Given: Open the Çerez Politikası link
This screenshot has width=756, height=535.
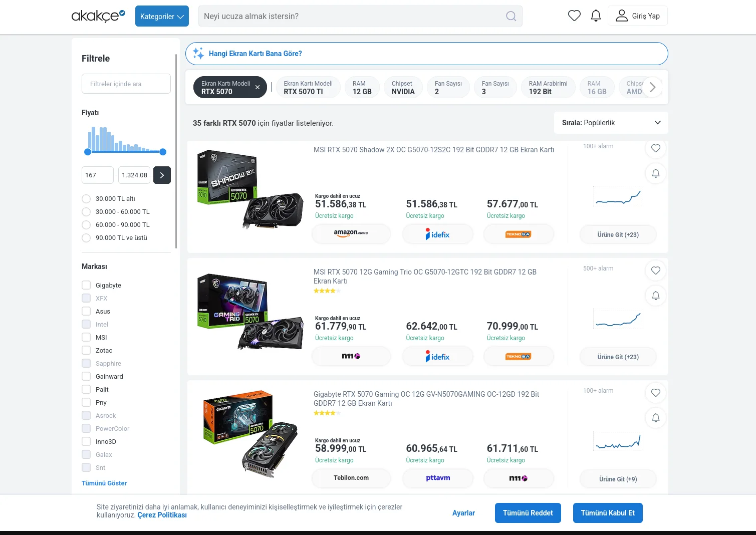Looking at the screenshot, I should (162, 515).
